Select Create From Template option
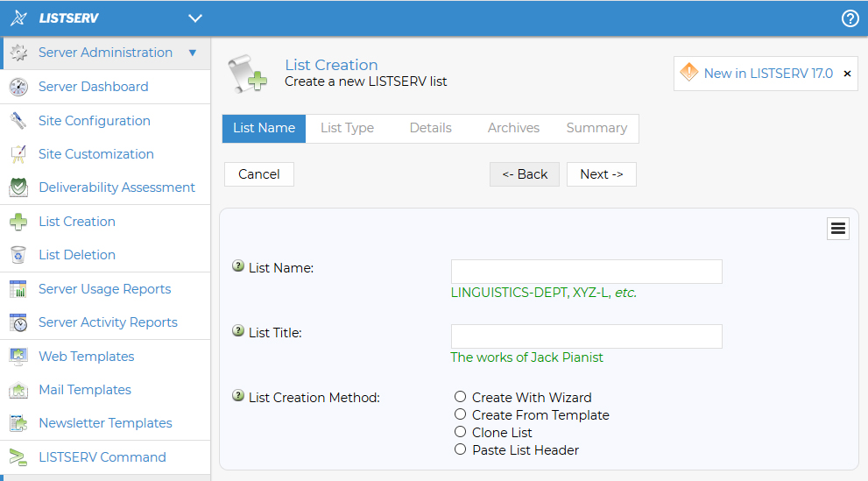The height and width of the screenshot is (481, 868). click(460, 414)
